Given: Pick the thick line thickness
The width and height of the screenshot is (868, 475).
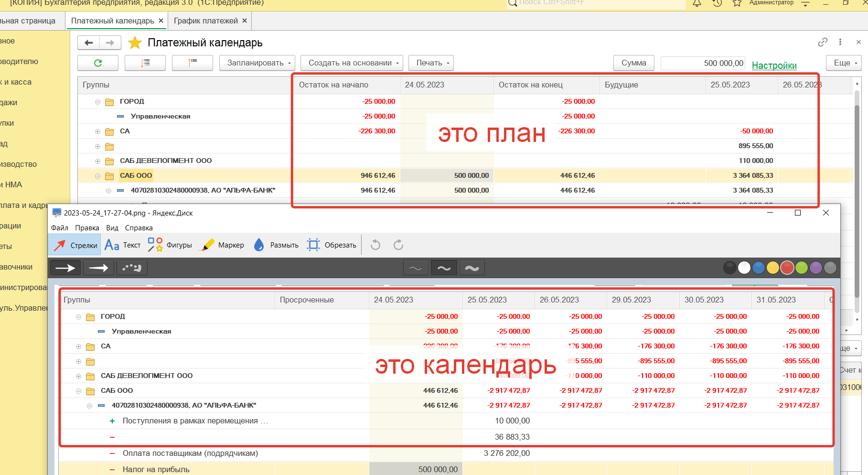Looking at the screenshot, I should coord(472,268).
